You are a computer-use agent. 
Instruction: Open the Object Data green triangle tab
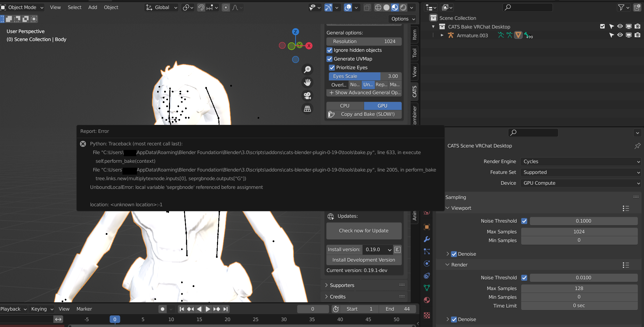pyautogui.click(x=427, y=288)
